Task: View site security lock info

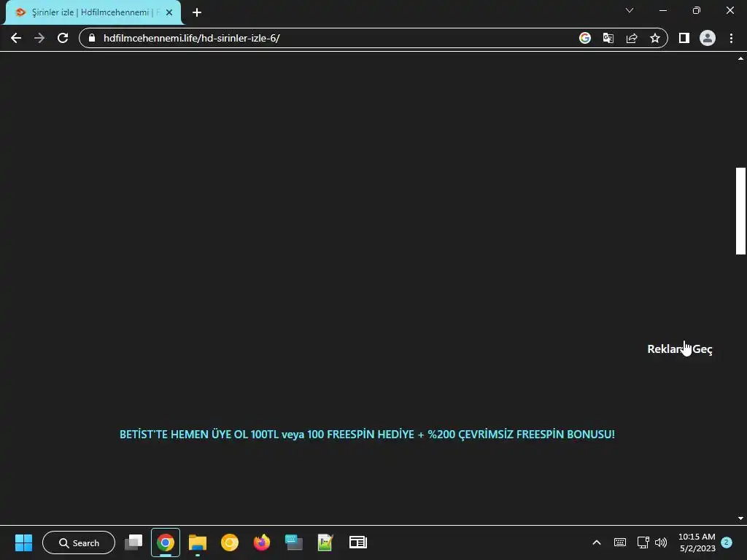Action: click(92, 38)
